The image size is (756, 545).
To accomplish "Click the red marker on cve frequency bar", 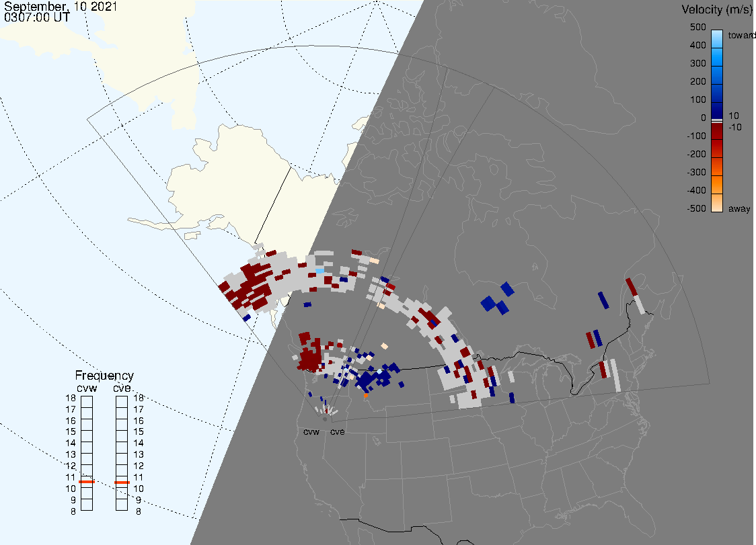I will tap(122, 483).
